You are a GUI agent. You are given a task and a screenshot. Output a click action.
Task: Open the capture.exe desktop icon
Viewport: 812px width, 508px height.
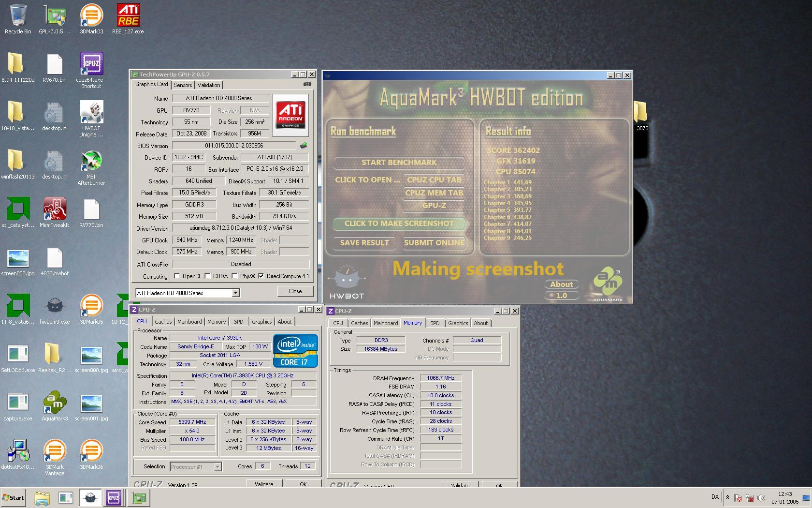(x=18, y=406)
